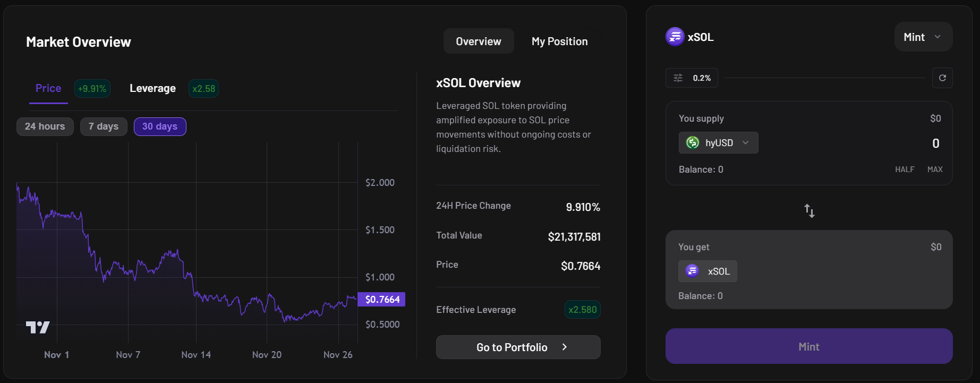Select the 30 days time range
This screenshot has width=980, height=383.
(x=160, y=126)
